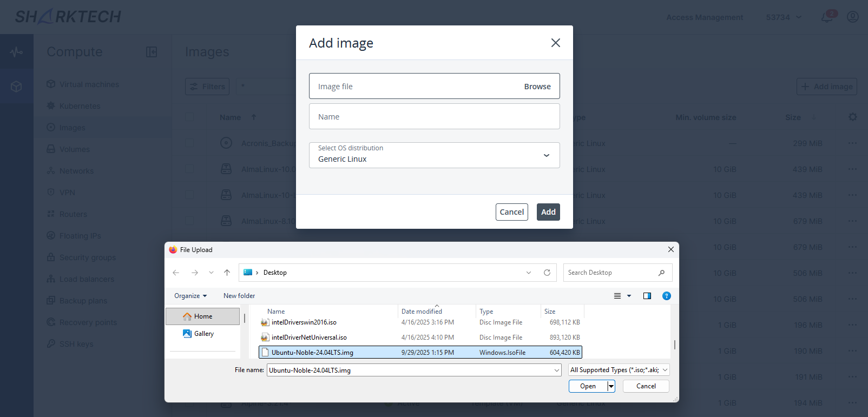Close the Add image dialog with the X
This screenshot has height=417, width=868.
[555, 43]
